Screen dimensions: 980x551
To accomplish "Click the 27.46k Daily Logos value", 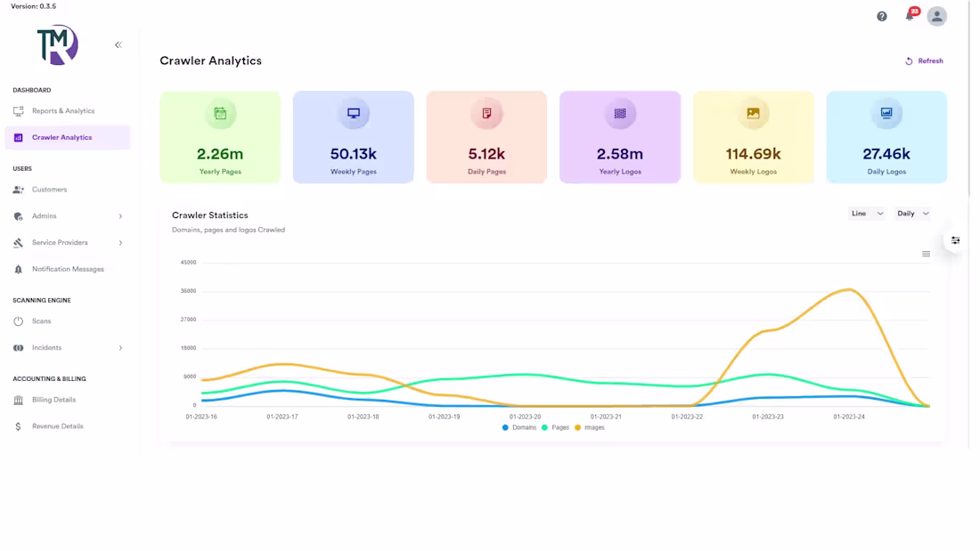I will 886,154.
